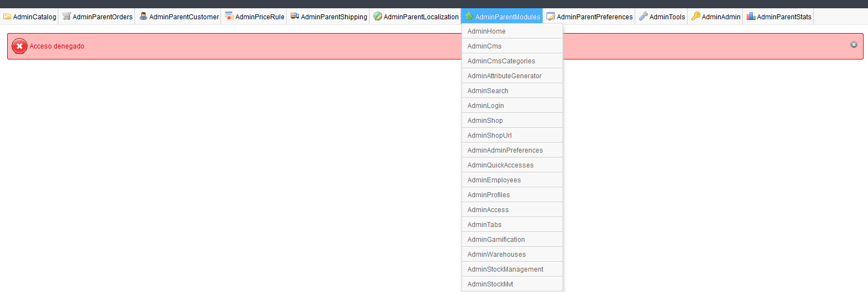The image size is (868, 292).
Task: Select AdminEmployees menu entry
Action: point(512,180)
